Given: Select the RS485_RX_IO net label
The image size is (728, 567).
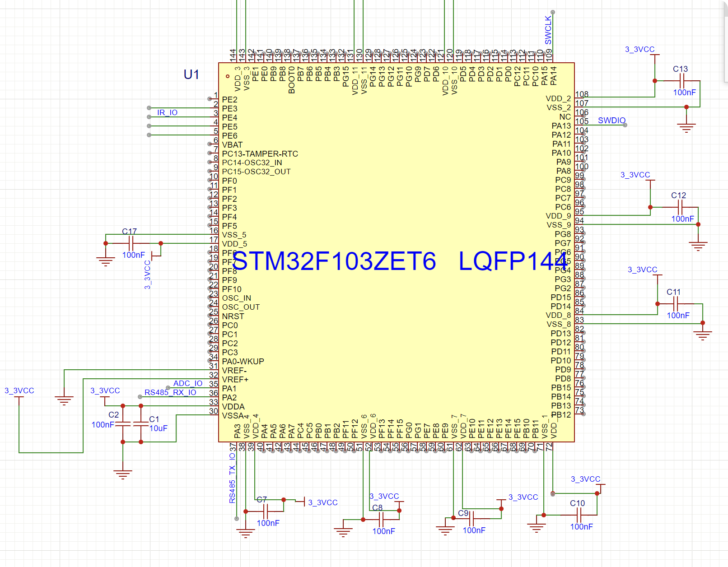Looking at the screenshot, I should pos(170,392).
